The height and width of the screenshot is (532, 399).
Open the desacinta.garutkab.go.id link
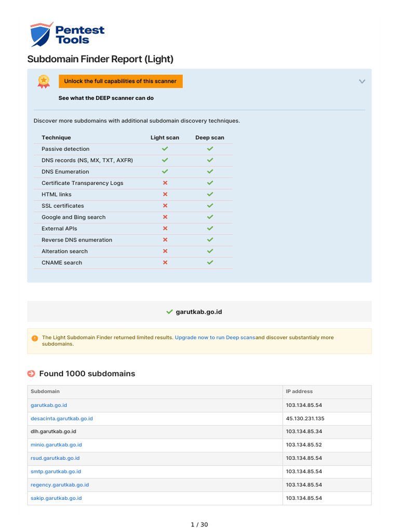(62, 419)
